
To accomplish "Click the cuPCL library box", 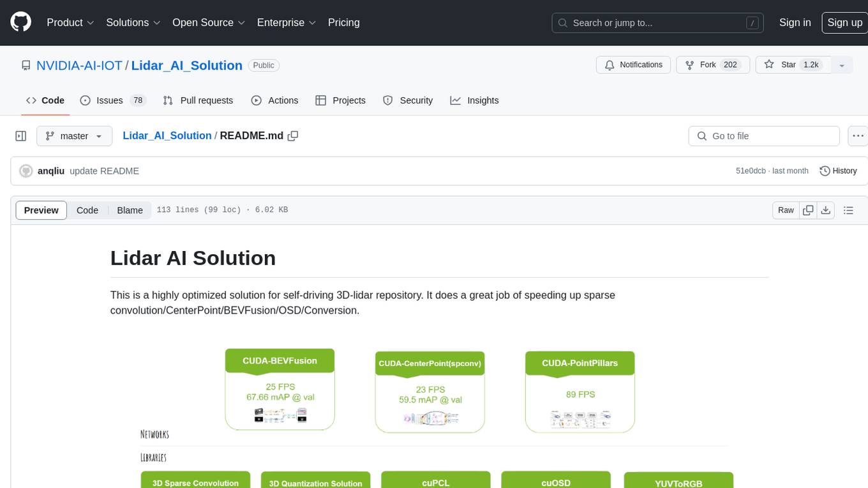I will point(435,480).
